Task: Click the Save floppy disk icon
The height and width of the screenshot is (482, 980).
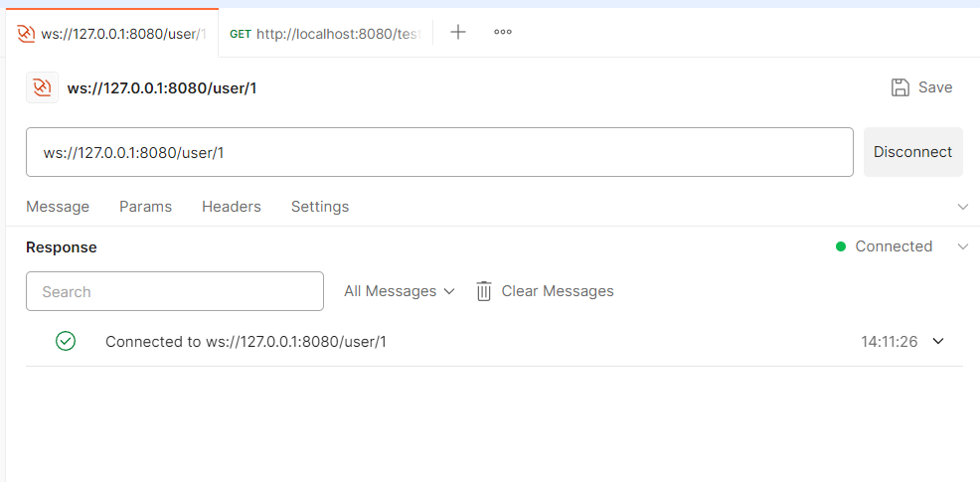Action: [x=900, y=87]
